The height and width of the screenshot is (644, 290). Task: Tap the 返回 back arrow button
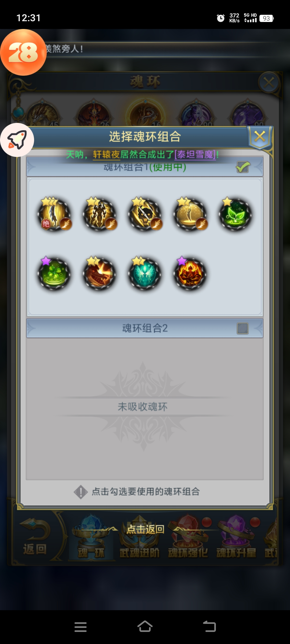click(x=35, y=537)
